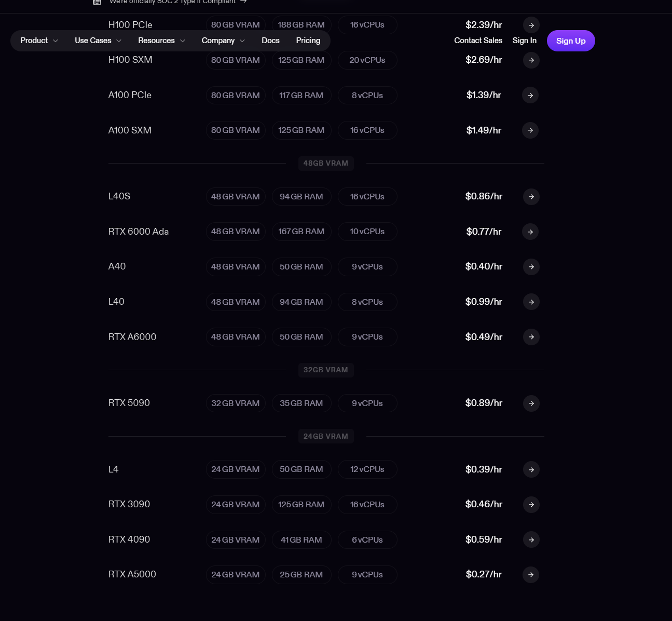Select the H100 PCIe GPU name
This screenshot has width=672, height=621.
pyautogui.click(x=130, y=25)
